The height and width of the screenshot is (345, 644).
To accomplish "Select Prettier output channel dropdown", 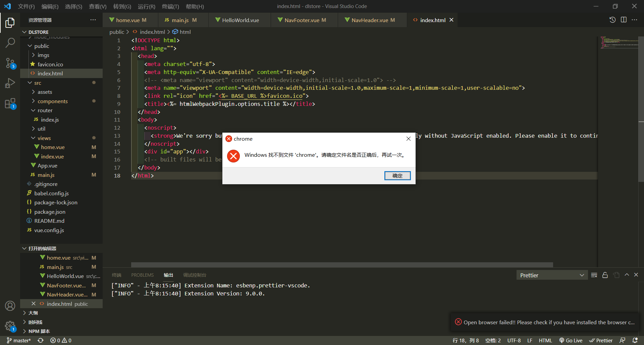I will pos(552,275).
